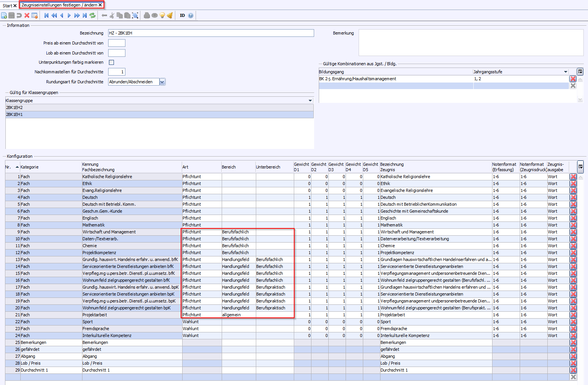Click the Bezeichnung text field

point(211,33)
